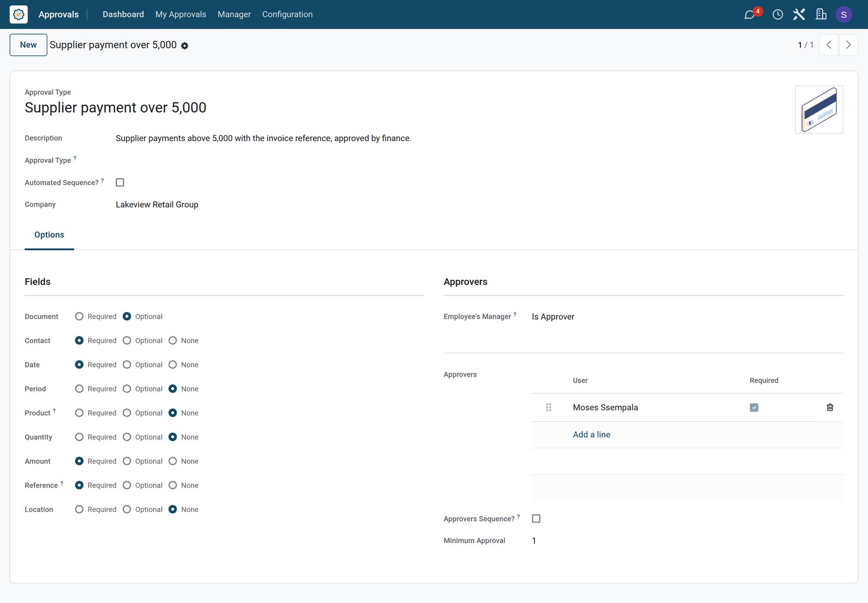The width and height of the screenshot is (868, 603).
Task: Open the empty Approval Type selection field
Action: point(270,161)
